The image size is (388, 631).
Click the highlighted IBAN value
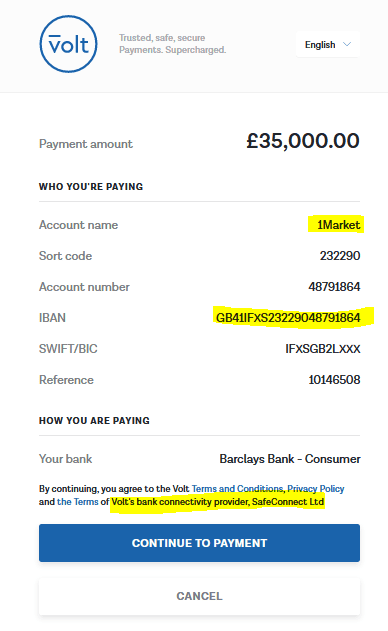[288, 318]
